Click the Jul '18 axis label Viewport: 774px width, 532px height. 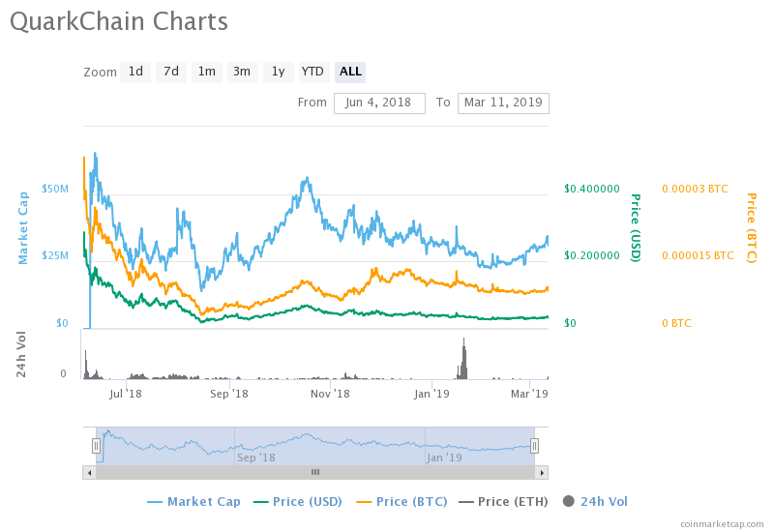[126, 394]
